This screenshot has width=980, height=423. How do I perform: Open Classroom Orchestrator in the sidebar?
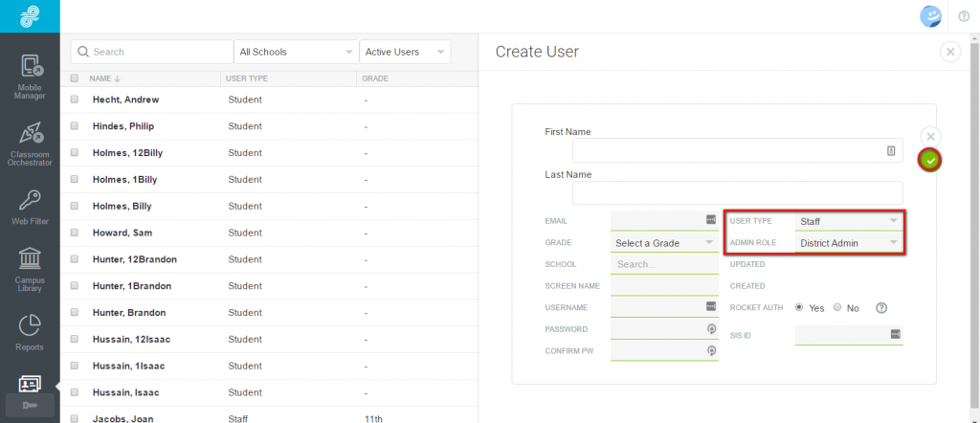point(30,144)
